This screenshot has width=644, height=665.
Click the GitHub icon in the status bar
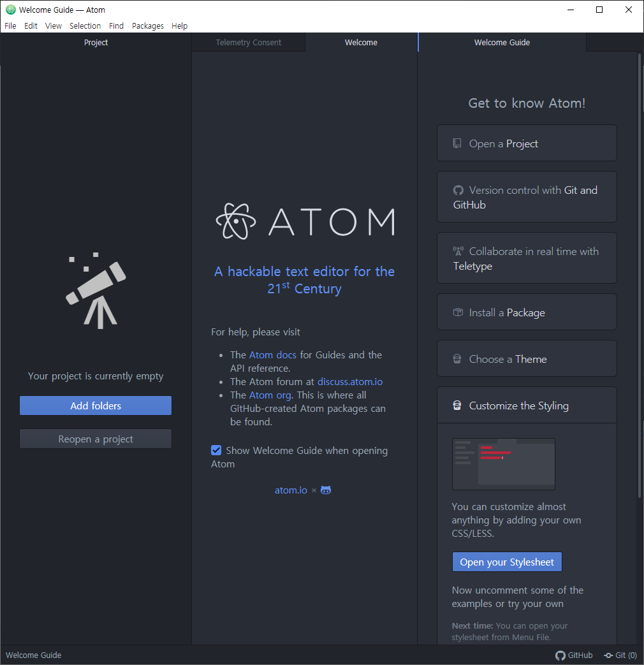(x=560, y=655)
